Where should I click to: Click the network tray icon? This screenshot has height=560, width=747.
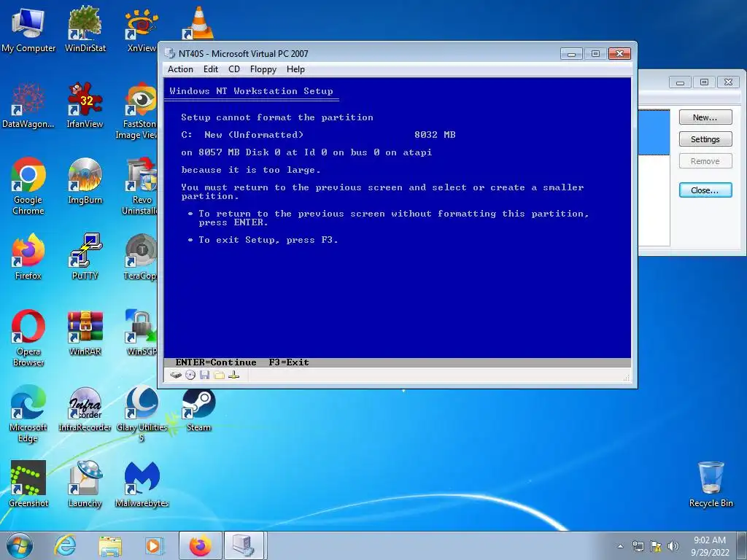coord(638,546)
